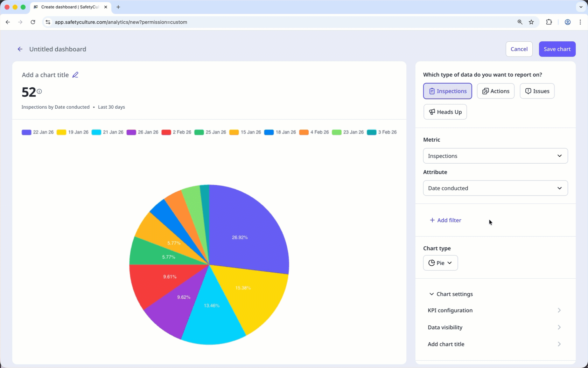Open the Pie chart type dropdown
The height and width of the screenshot is (368, 588).
[x=440, y=263]
